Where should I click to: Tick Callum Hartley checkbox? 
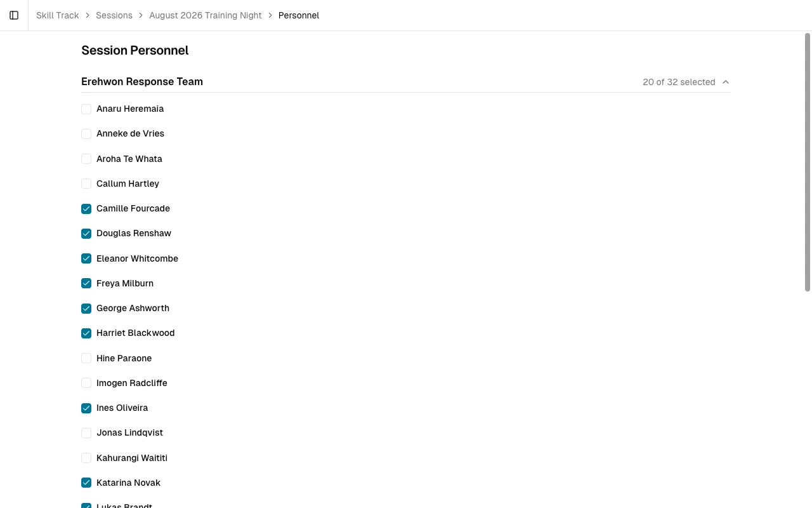pyautogui.click(x=86, y=184)
